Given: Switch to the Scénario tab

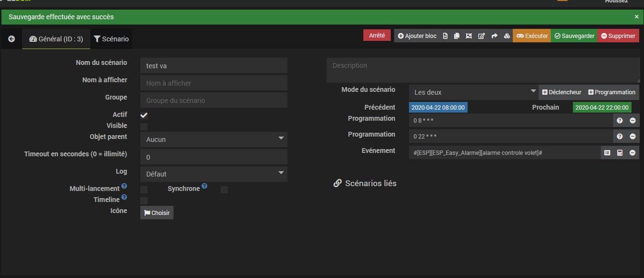Looking at the screenshot, I should point(111,39).
